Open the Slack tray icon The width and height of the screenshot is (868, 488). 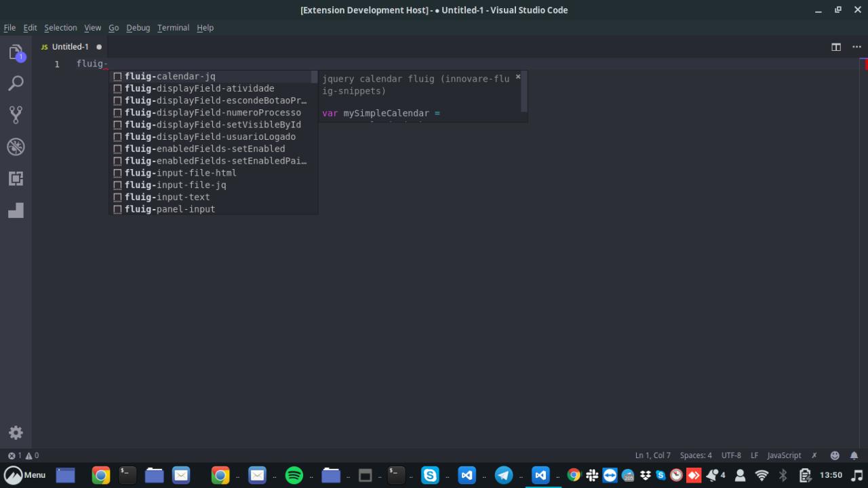(592, 475)
